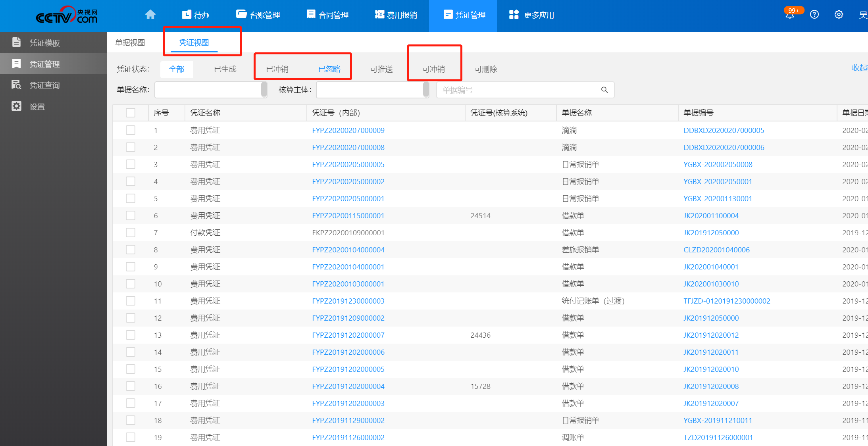This screenshot has width=868, height=446.
Task: Open document link JK202001100004
Action: [x=711, y=215]
